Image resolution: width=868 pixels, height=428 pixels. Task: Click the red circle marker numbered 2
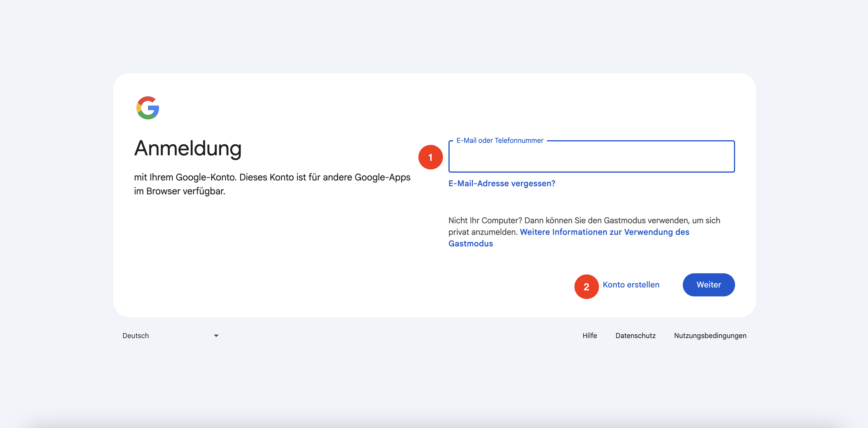[586, 287]
